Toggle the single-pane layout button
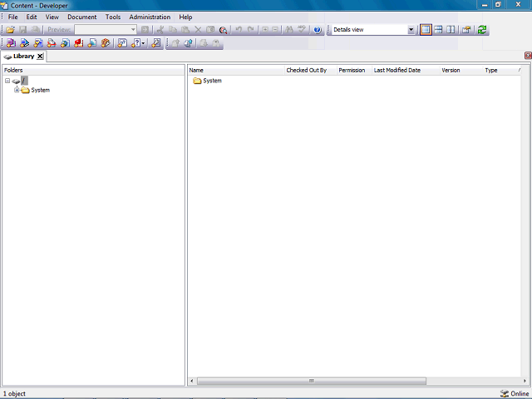532x399 pixels. (426, 30)
